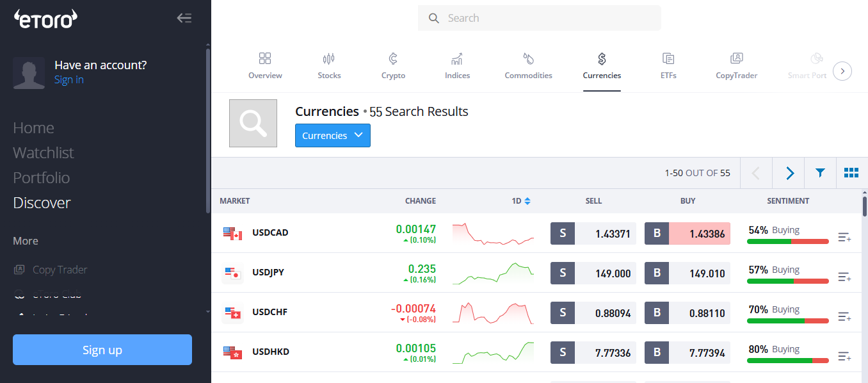Click the eToro logo
The width and height of the screenshot is (868, 383).
(45, 18)
